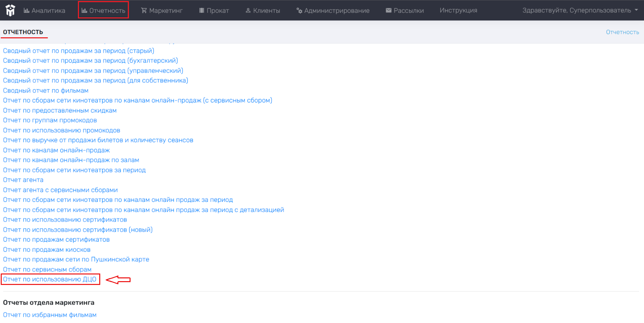Open Отчет по использованию ДЦО

tap(50, 280)
